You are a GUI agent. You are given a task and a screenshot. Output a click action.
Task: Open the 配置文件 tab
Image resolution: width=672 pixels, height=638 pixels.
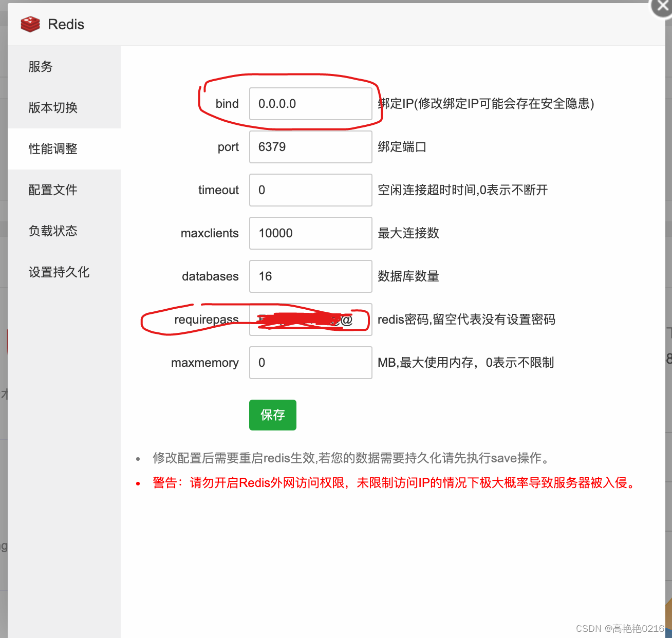pyautogui.click(x=64, y=190)
